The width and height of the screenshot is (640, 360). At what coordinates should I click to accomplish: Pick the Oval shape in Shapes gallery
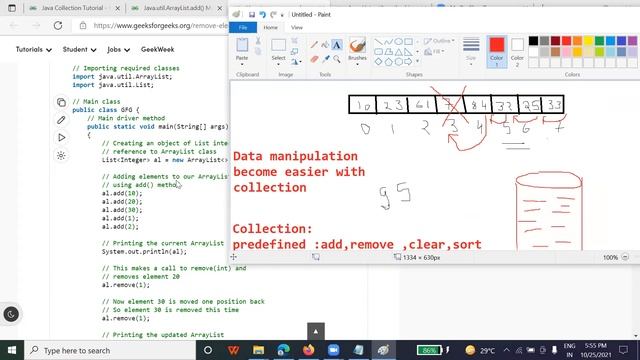coord(398,42)
